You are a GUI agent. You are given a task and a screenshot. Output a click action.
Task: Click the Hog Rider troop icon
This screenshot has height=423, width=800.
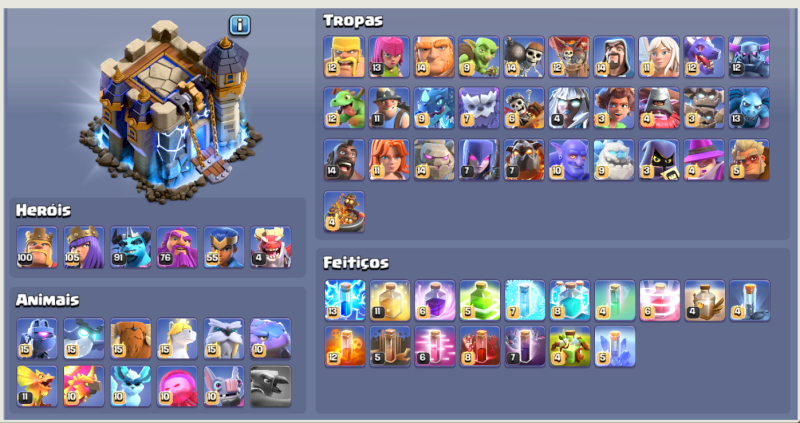tap(344, 160)
